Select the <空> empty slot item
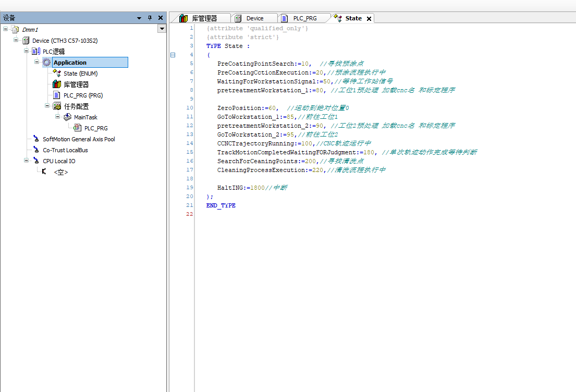The height and width of the screenshot is (392, 576). 60,172
